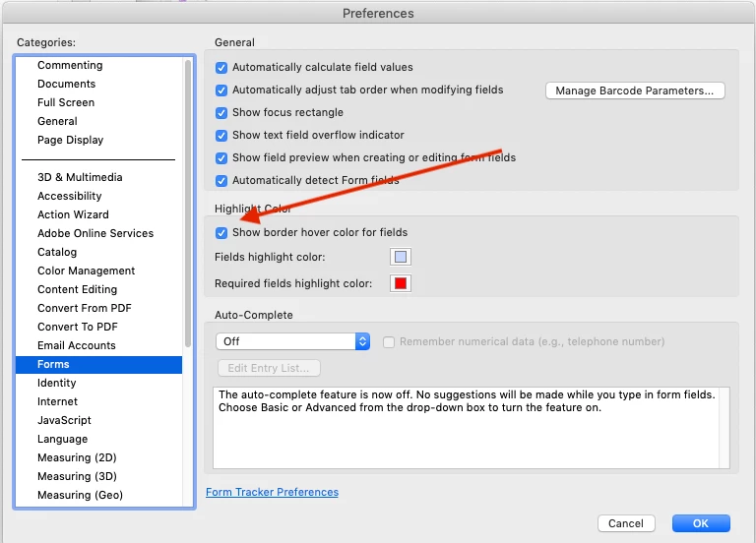Disable Show focus rectangle option
This screenshot has height=543, width=756.
click(221, 113)
